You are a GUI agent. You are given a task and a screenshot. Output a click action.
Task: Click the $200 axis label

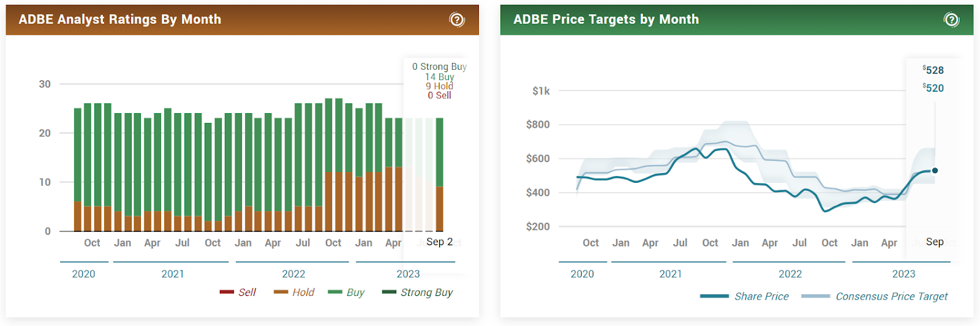pyautogui.click(x=538, y=226)
